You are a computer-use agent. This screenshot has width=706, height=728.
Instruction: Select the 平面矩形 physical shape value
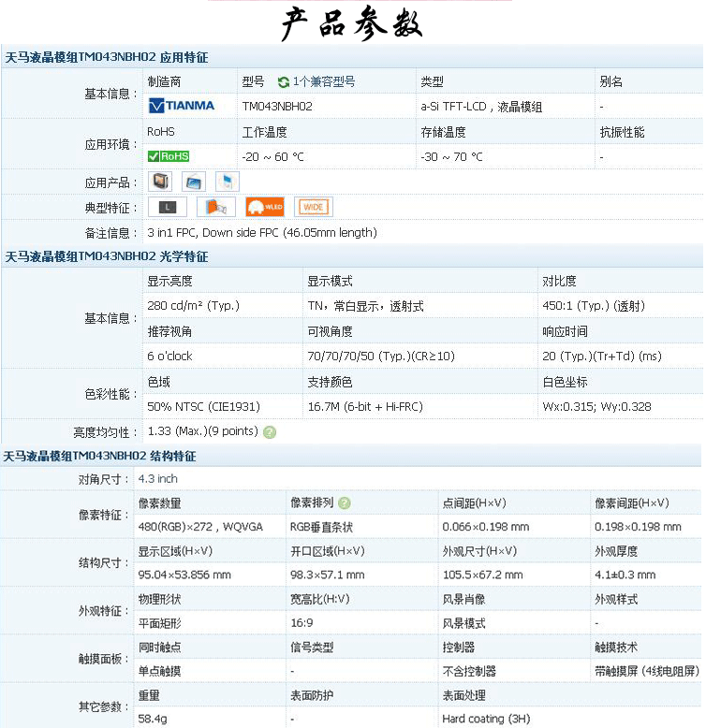point(160,623)
